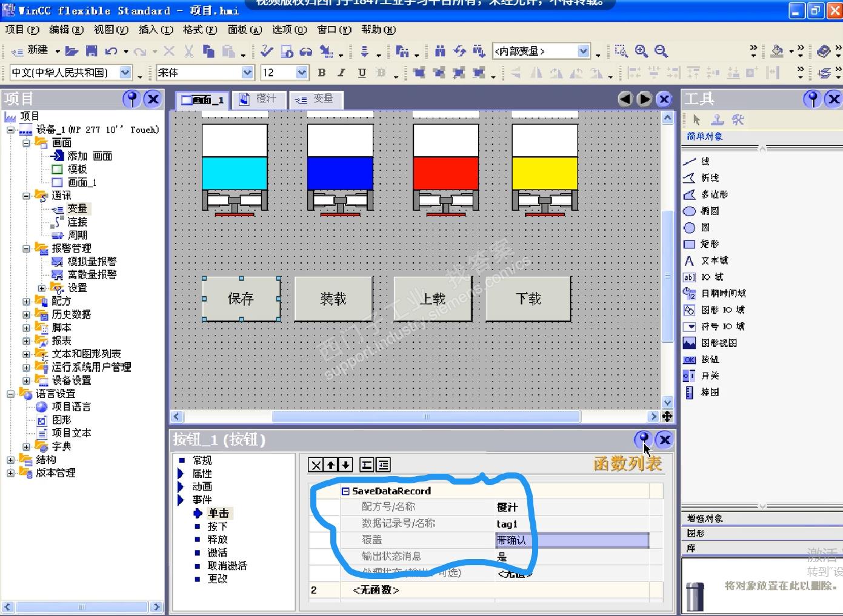The height and width of the screenshot is (616, 843).
Task: Select the Circle (圆) tool
Action: 697,228
